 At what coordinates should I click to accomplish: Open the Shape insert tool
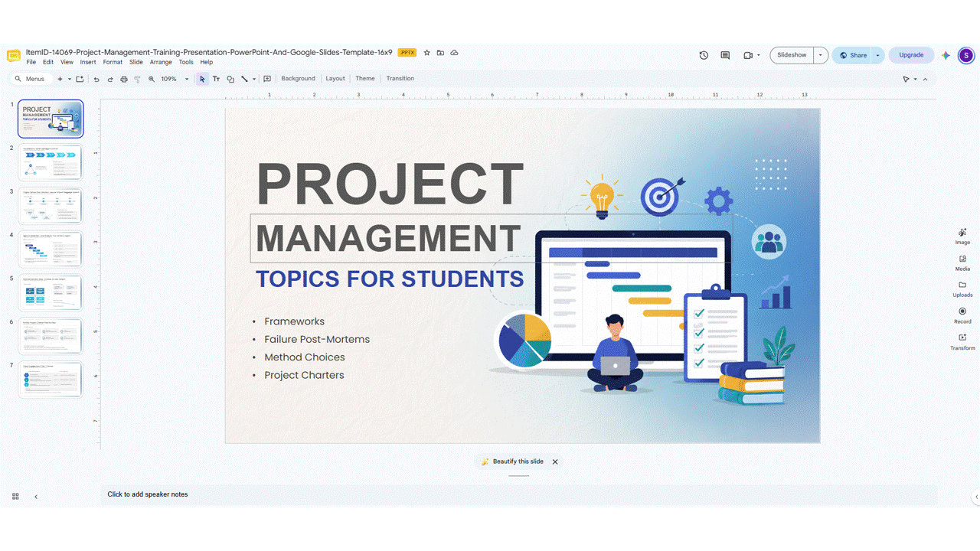tap(230, 79)
